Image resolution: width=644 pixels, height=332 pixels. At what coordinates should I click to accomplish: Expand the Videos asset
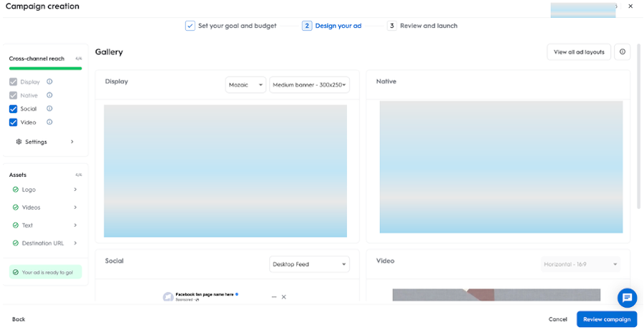tap(45, 207)
